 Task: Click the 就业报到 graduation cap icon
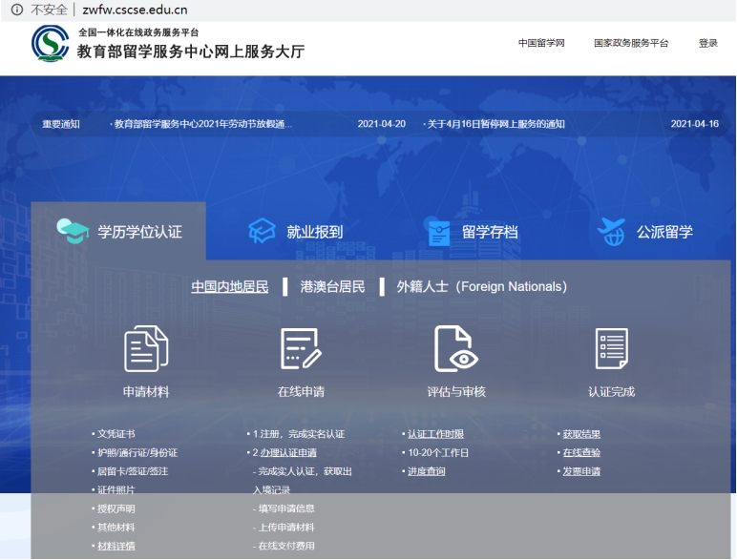point(262,231)
